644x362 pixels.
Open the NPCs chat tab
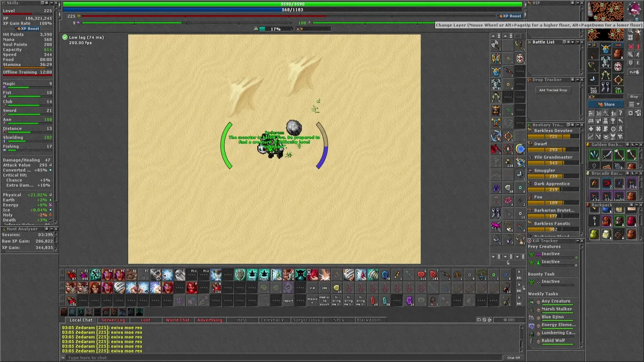(x=339, y=320)
